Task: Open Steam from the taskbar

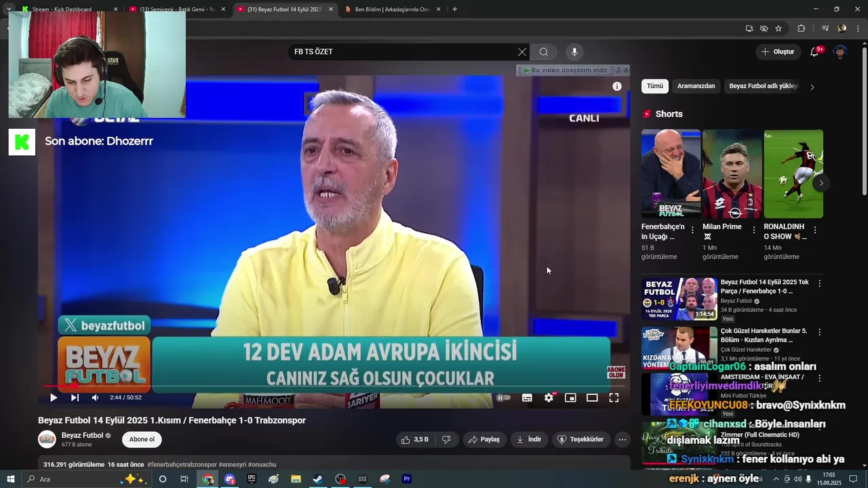Action: (317, 479)
